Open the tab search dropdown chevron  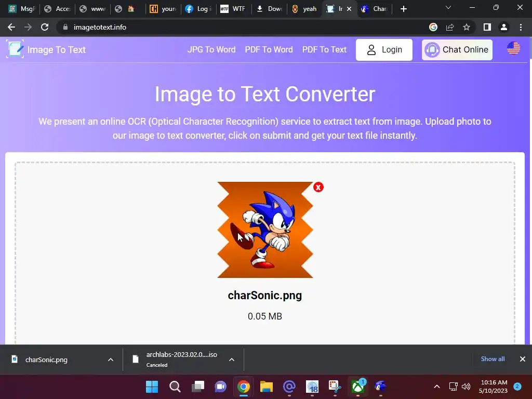[448, 7]
